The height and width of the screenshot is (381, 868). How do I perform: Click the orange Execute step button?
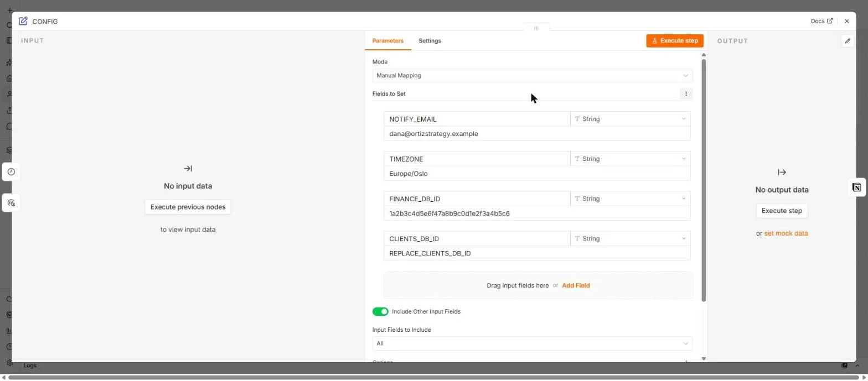674,41
